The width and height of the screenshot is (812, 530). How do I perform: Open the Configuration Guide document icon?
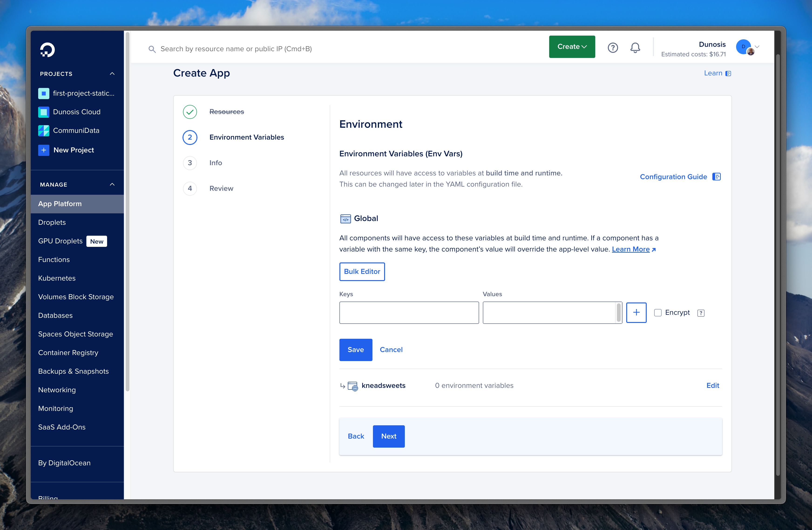(x=717, y=177)
